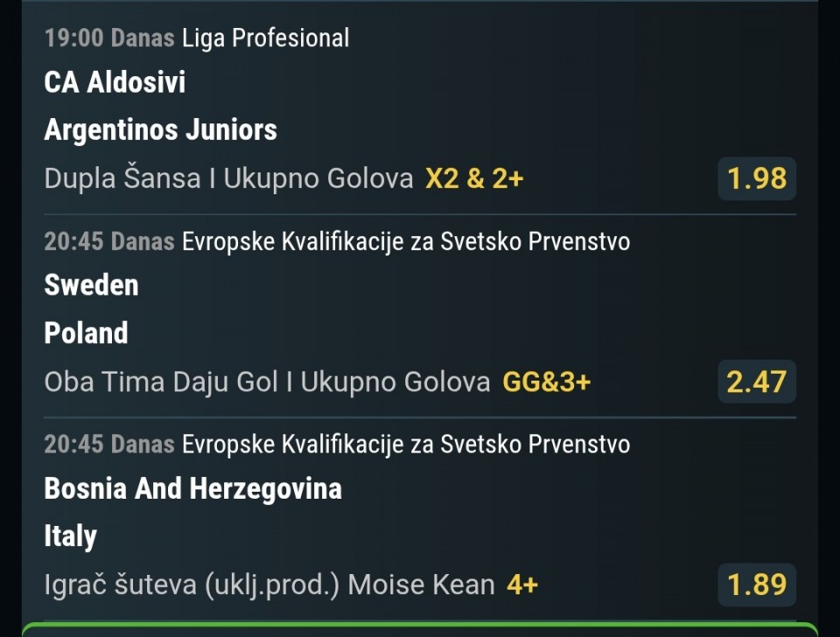Screen dimensions: 840x637
Task: Tap the X2 & 2+ selection
Action: (474, 179)
